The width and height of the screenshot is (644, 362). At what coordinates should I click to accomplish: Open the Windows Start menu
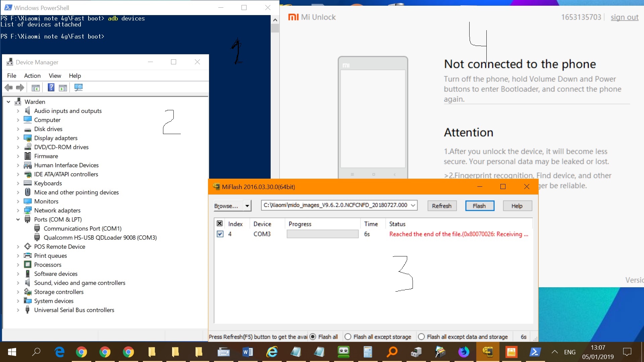pyautogui.click(x=12, y=352)
